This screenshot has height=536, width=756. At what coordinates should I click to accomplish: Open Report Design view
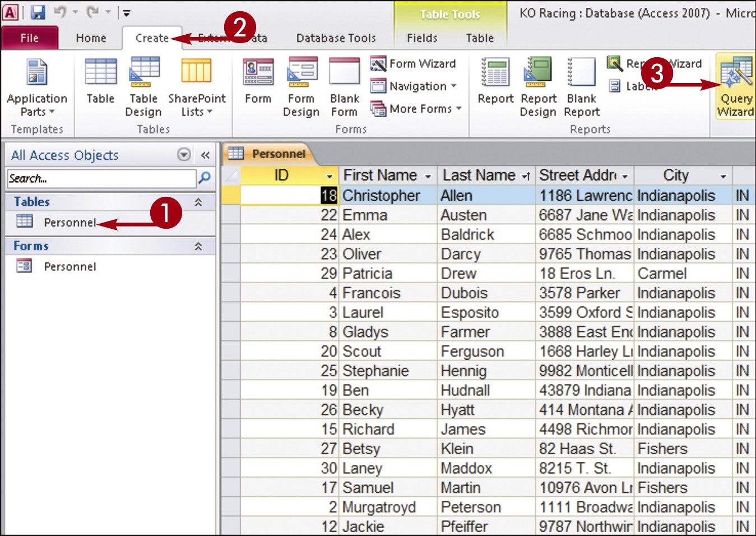(538, 87)
